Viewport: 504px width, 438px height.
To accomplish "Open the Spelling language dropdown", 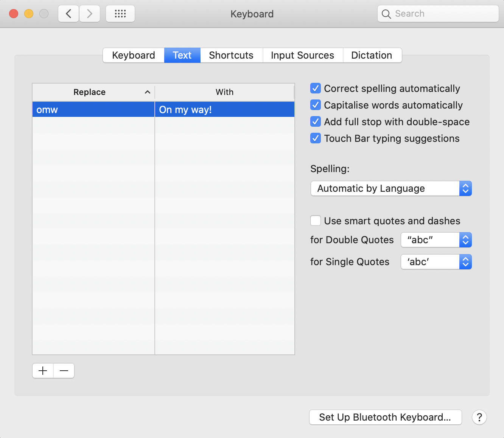I will coord(391,188).
